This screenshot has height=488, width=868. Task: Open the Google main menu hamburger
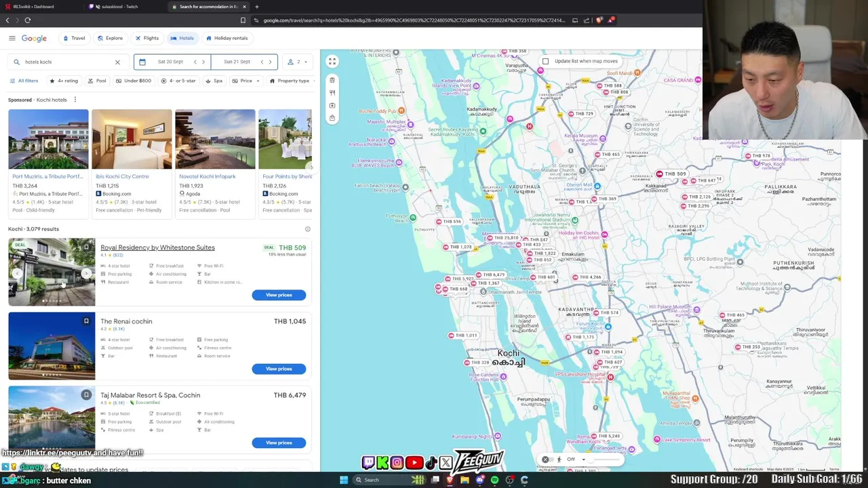(12, 38)
